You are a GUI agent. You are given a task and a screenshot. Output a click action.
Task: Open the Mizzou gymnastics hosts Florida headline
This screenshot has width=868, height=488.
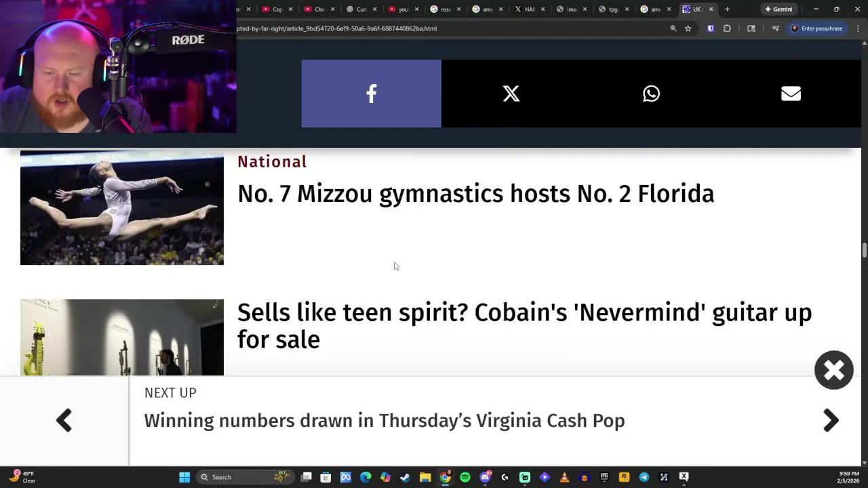pos(475,194)
